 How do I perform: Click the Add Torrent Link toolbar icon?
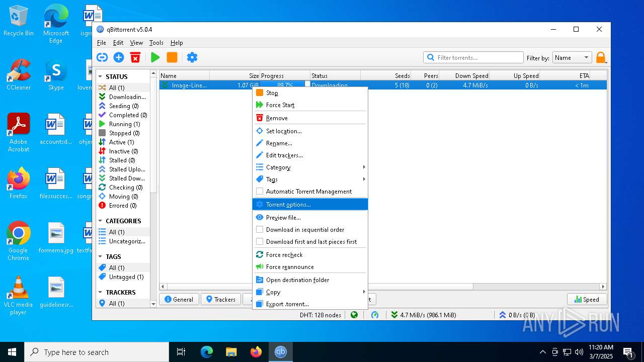point(102,57)
